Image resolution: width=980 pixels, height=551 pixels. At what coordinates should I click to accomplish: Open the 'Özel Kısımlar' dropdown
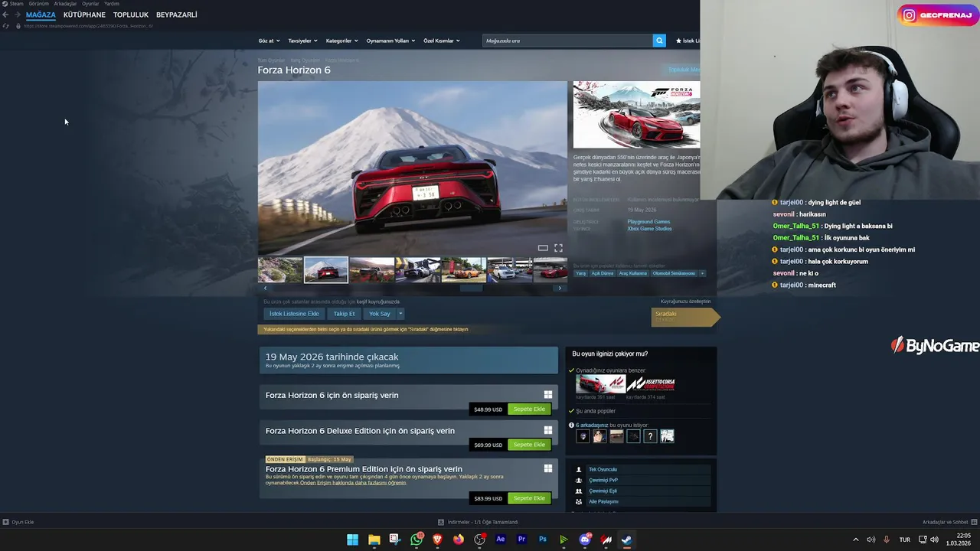pos(442,41)
